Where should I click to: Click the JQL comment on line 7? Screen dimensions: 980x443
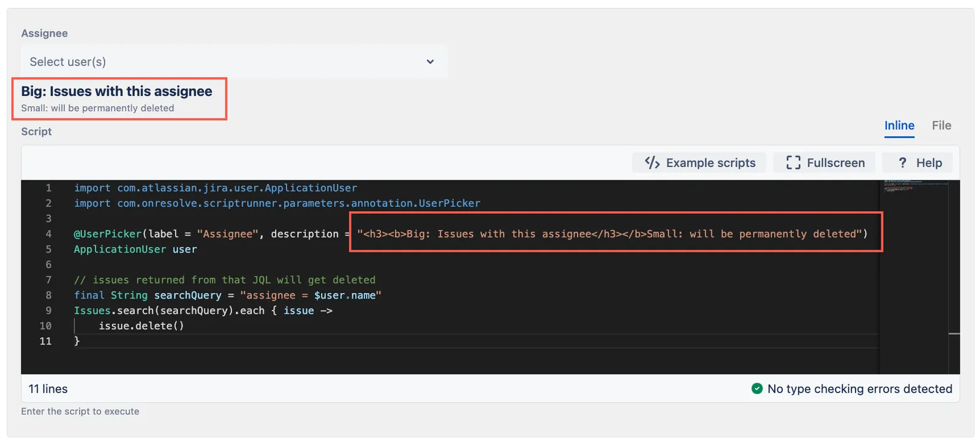pos(225,280)
